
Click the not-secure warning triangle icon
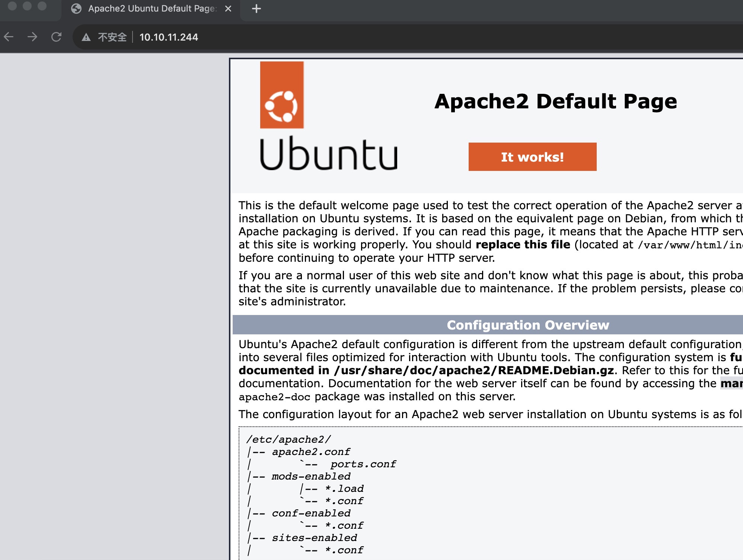(x=86, y=37)
